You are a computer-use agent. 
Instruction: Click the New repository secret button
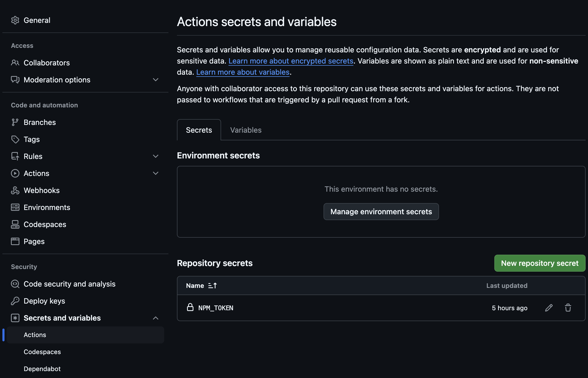[540, 263]
